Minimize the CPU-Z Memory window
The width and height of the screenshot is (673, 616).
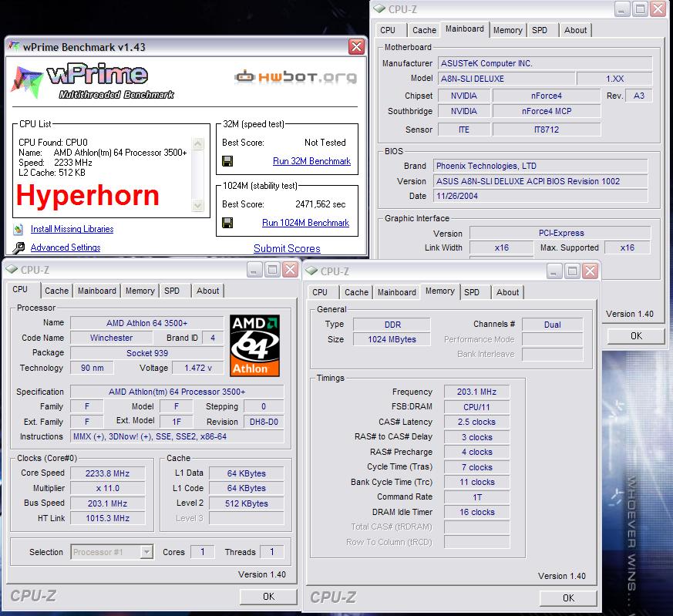tap(554, 271)
